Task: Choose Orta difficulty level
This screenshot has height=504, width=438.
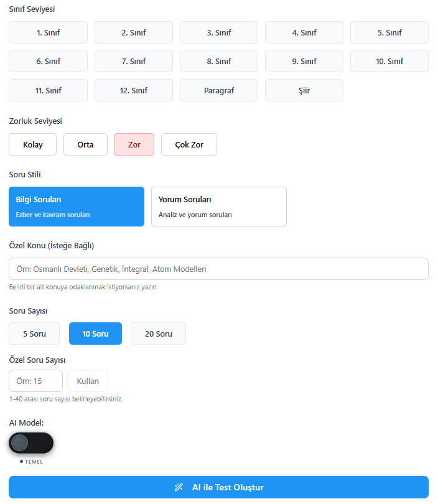Action: pyautogui.click(x=85, y=144)
